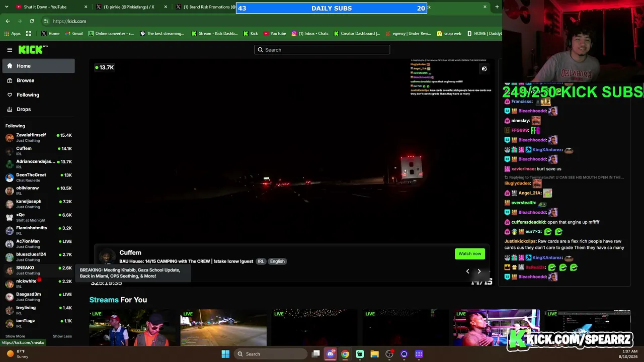Open OBS Studio from the taskbar
Viewport: 644px width, 362px height.
[x=389, y=354]
